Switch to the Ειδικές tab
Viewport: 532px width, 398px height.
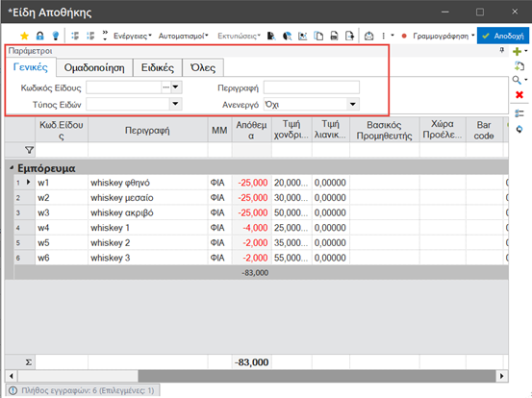pyautogui.click(x=158, y=67)
